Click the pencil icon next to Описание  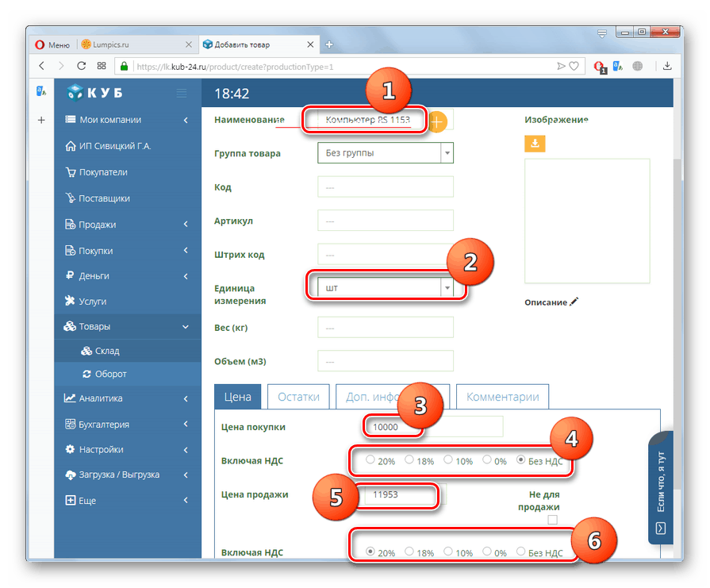click(x=574, y=302)
